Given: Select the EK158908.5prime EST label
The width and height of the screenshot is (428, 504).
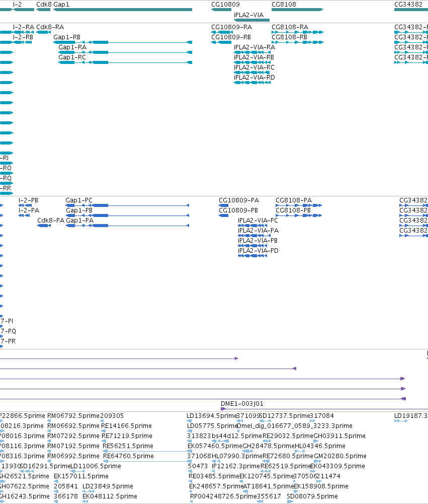Looking at the screenshot, I should click(x=321, y=486).
